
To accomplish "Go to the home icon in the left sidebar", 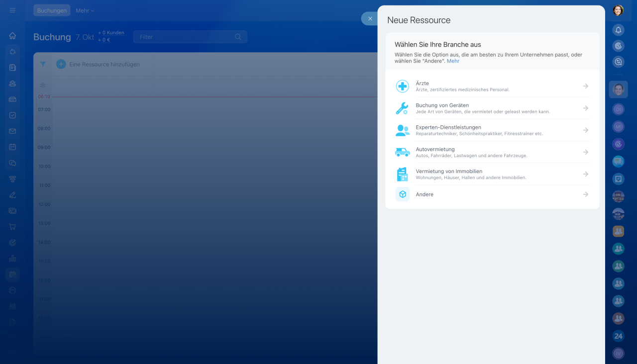I will (x=12, y=36).
